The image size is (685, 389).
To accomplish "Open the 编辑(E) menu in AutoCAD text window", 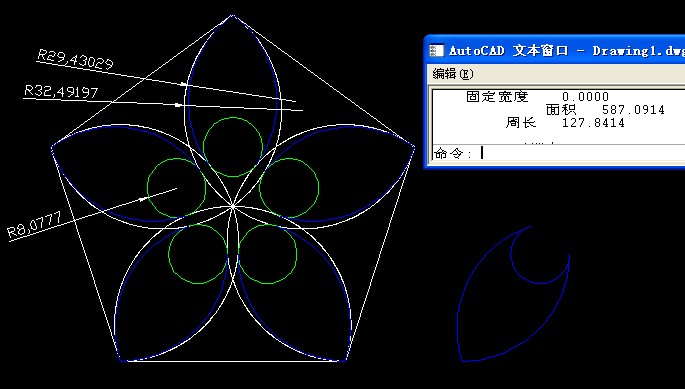I will tap(453, 74).
